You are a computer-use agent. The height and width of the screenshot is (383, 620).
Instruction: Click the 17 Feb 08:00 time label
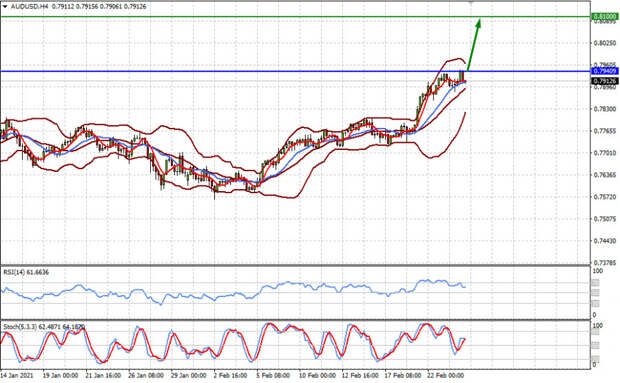tap(402, 375)
